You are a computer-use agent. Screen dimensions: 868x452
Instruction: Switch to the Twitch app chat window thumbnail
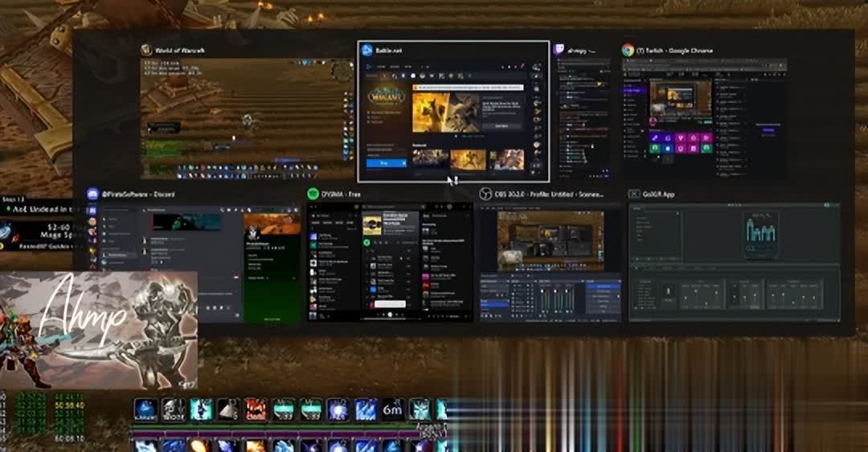pyautogui.click(x=583, y=118)
